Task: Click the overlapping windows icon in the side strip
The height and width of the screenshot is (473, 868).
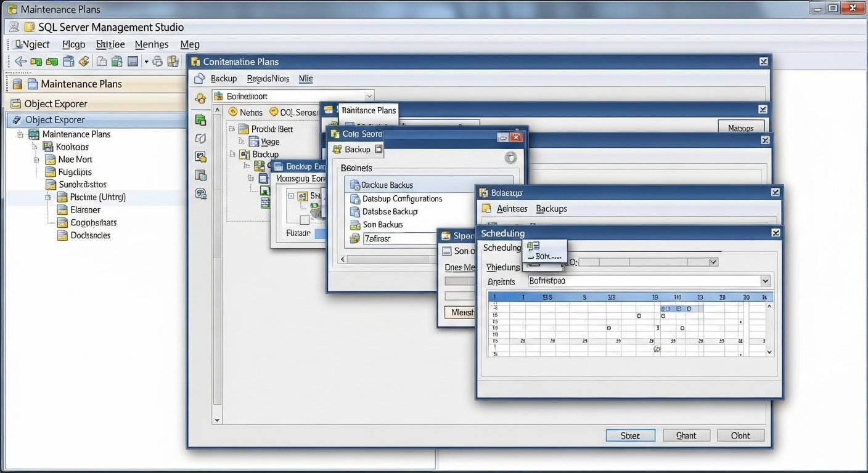Action: click(200, 176)
